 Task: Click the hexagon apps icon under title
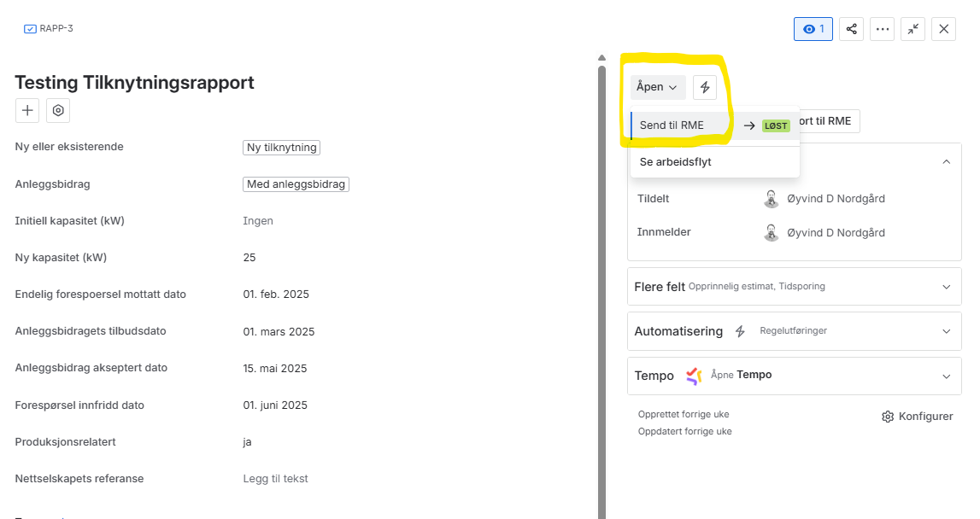pos(58,110)
